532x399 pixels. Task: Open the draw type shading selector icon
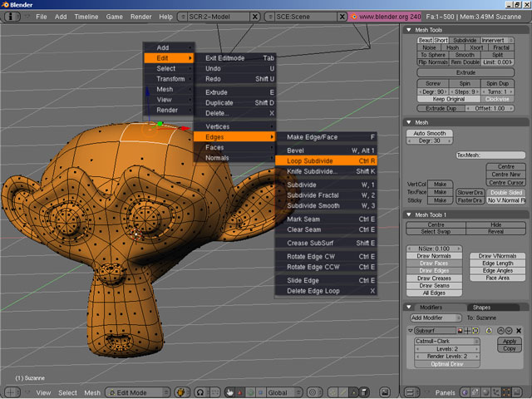click(182, 392)
